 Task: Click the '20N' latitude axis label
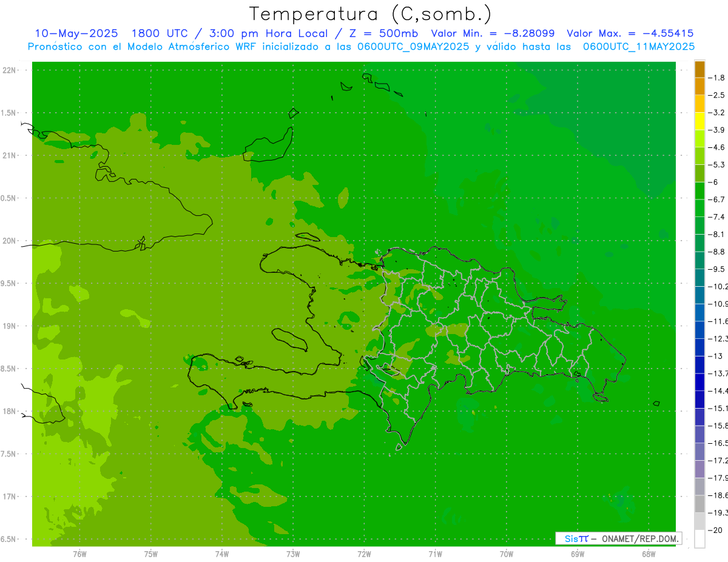(8, 241)
